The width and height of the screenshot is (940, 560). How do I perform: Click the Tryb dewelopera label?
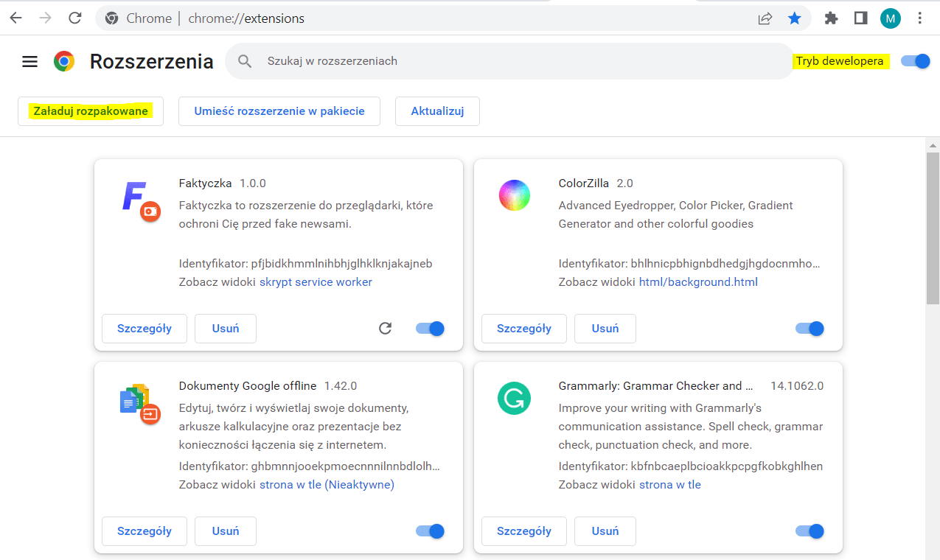pos(840,61)
